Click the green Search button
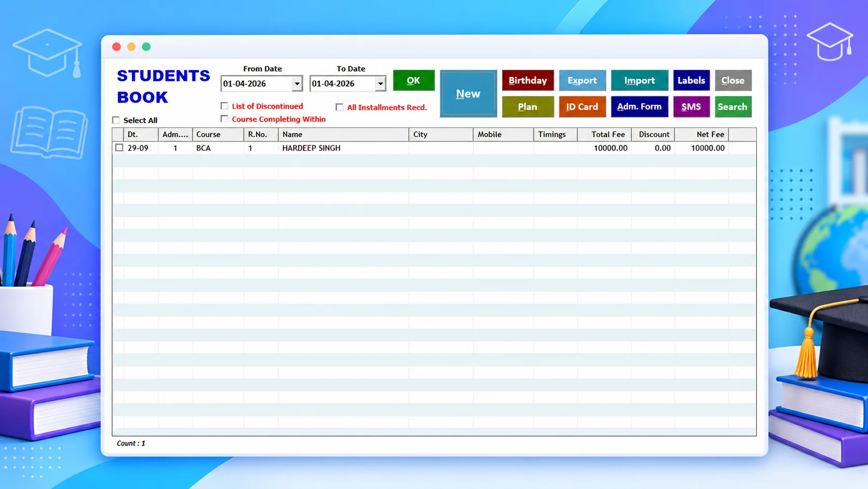Viewport: 868px width, 489px height. [733, 107]
